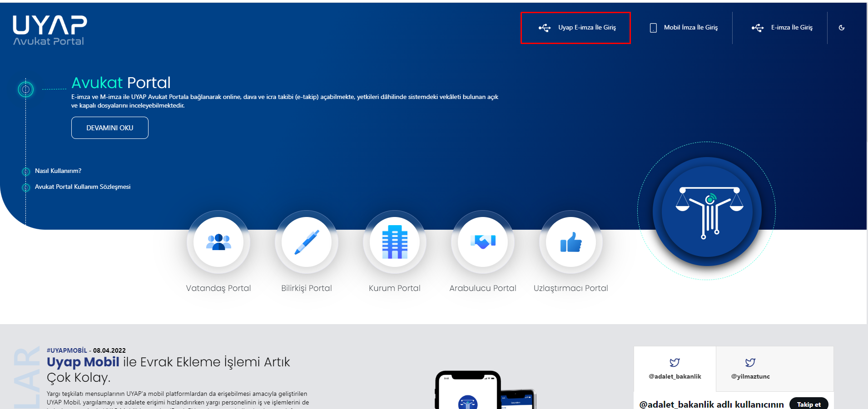The width and height of the screenshot is (868, 409).
Task: Click the Kurum Portal label
Action: tap(395, 288)
